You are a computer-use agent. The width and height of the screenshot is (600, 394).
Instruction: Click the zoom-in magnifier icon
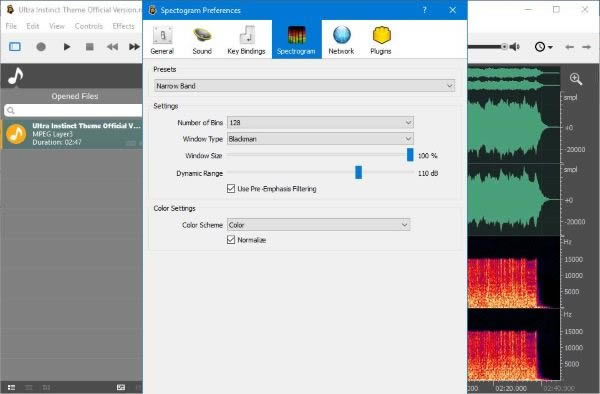point(576,79)
